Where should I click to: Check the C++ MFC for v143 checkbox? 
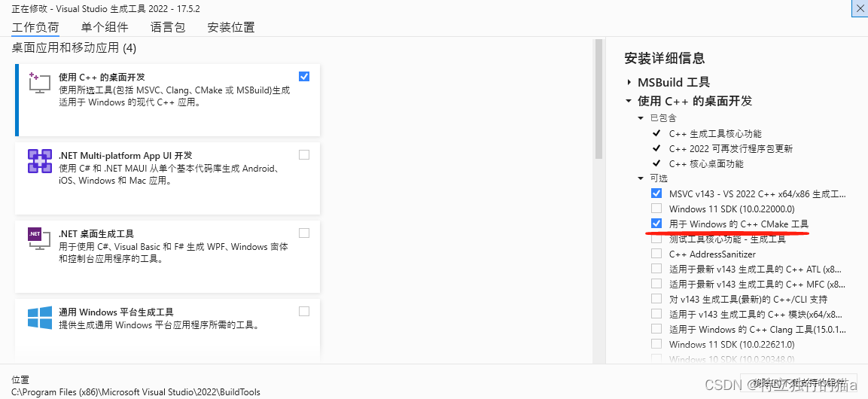coord(656,284)
